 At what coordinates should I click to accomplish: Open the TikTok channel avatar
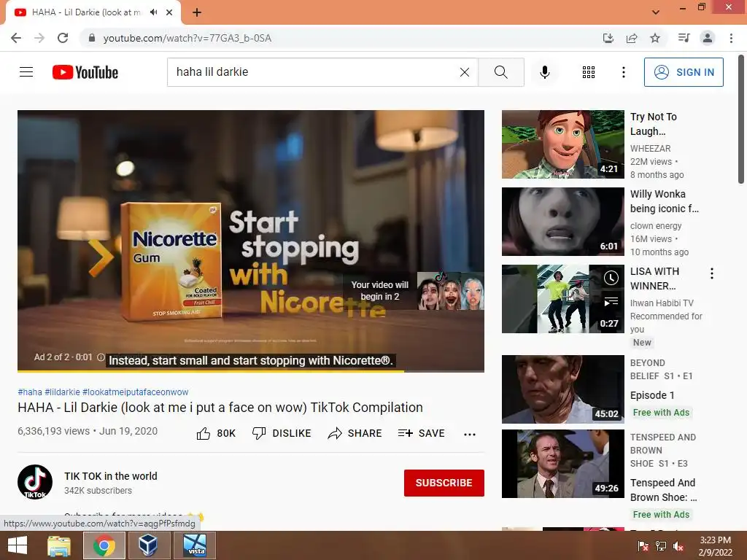35,482
